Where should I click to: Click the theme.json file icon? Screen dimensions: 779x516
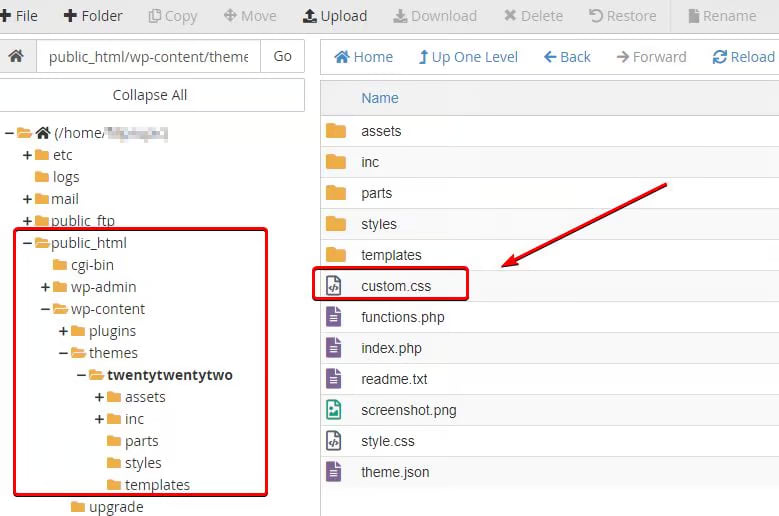pos(333,472)
